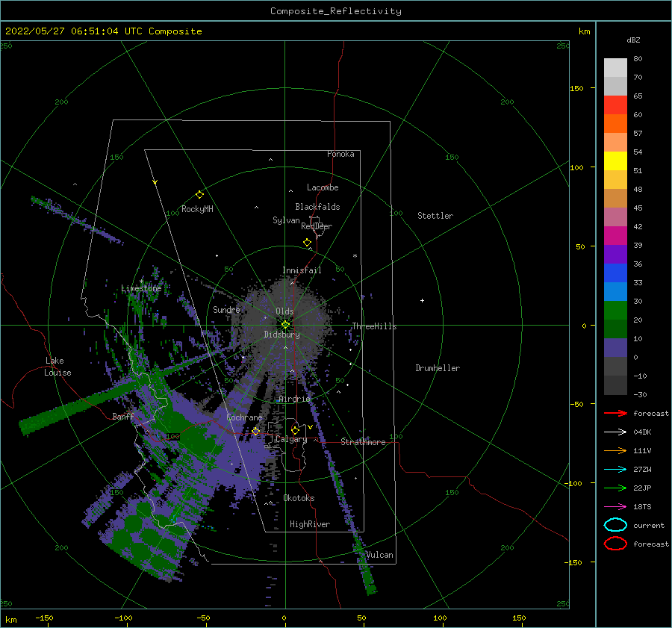Click the Ponoka city label
The image size is (672, 628).
click(340, 154)
